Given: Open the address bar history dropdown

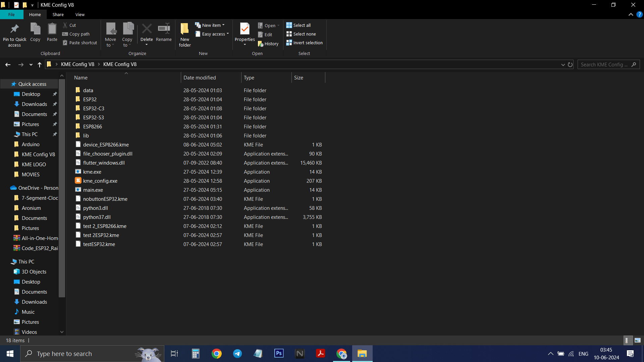Looking at the screenshot, I should (x=563, y=65).
